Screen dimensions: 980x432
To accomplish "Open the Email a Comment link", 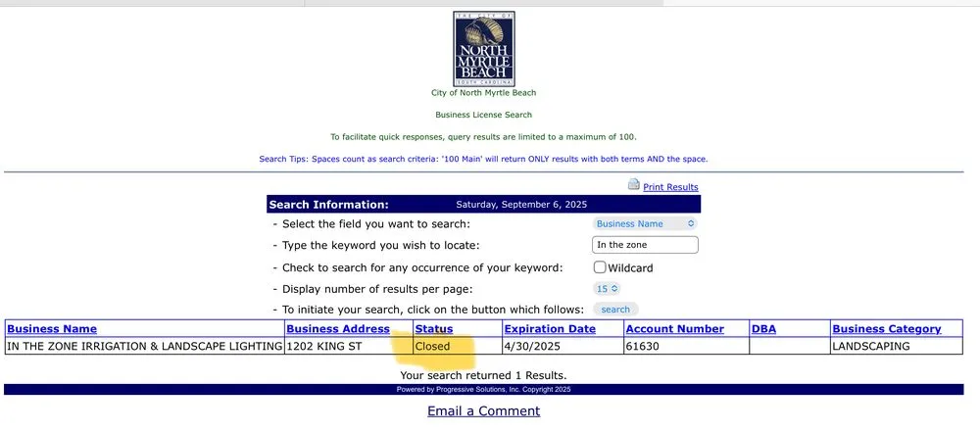I will [483, 411].
